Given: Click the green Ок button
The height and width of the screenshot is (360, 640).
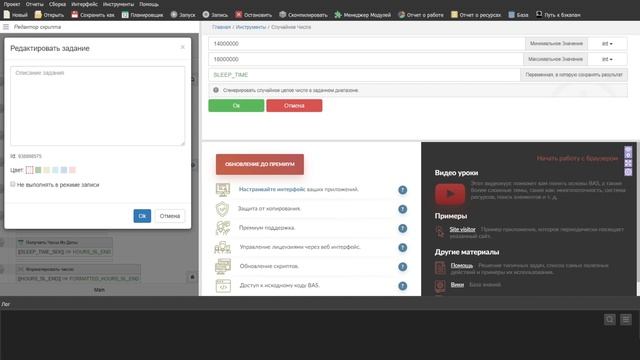Looking at the screenshot, I should pos(236,105).
